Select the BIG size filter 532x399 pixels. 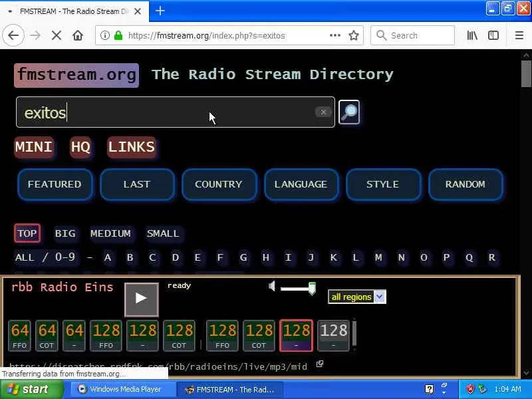coord(65,233)
